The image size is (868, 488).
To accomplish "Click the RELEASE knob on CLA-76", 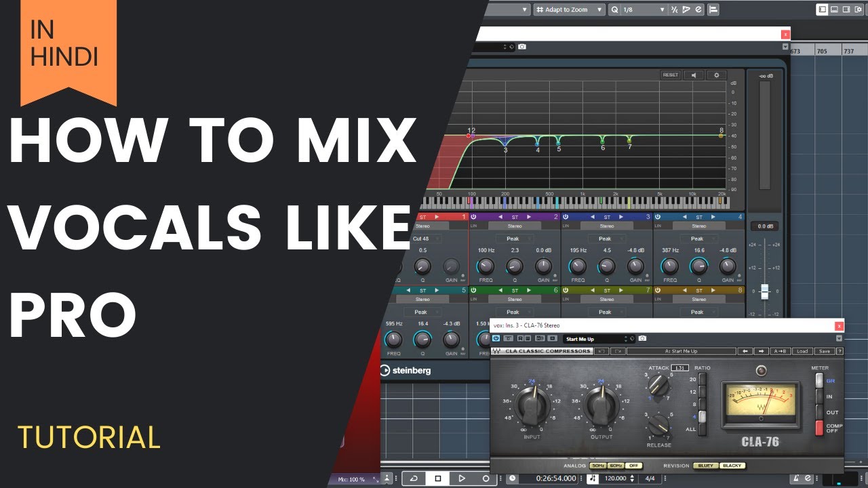I will click(x=658, y=425).
